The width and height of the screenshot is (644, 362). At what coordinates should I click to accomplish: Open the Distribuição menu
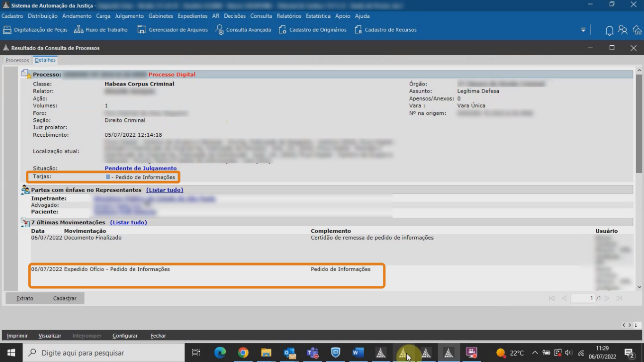(43, 16)
